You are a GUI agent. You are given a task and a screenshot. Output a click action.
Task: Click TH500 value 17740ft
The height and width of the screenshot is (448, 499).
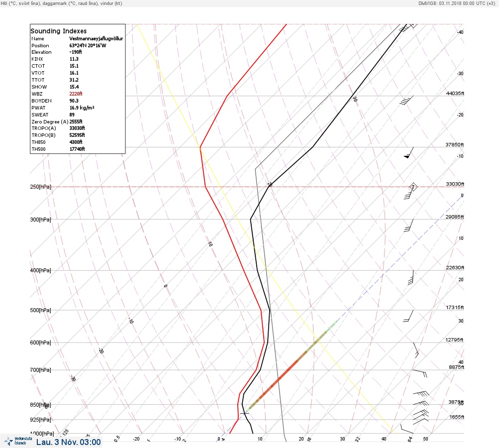tap(77, 149)
